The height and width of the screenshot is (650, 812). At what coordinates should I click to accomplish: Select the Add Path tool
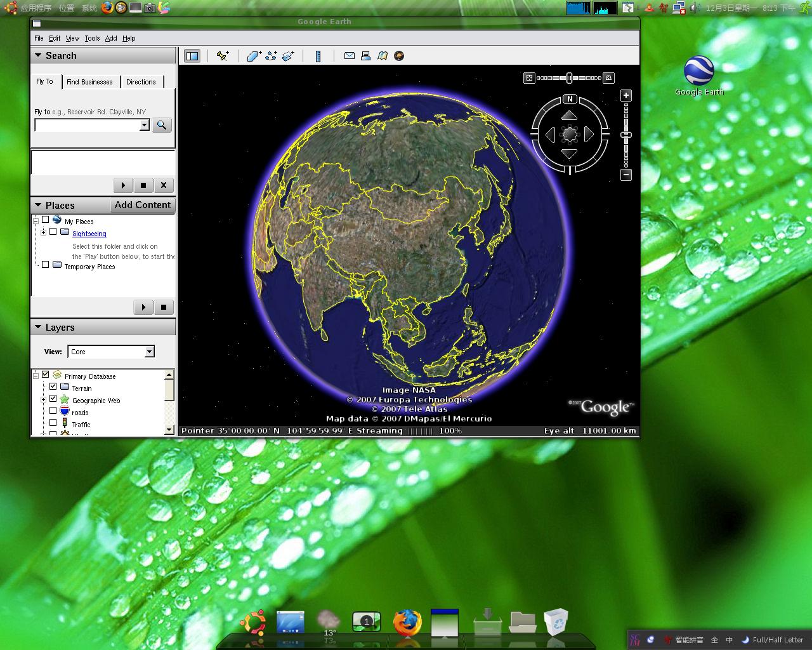[271, 56]
